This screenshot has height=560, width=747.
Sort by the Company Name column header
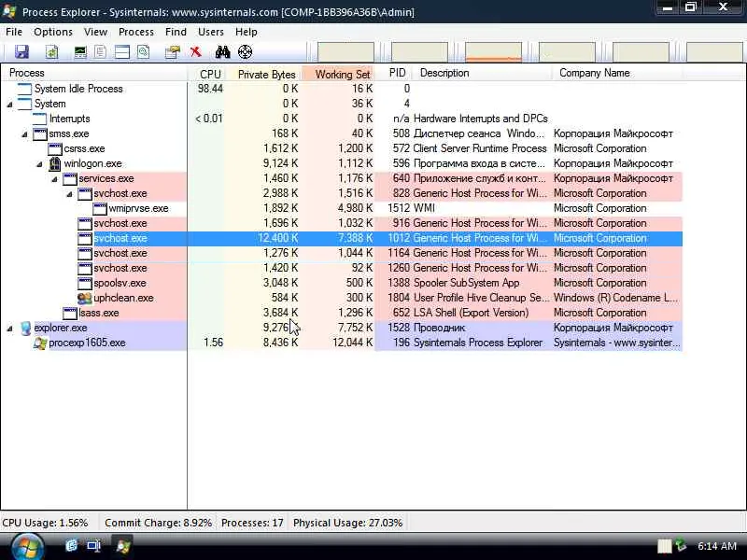(617, 74)
